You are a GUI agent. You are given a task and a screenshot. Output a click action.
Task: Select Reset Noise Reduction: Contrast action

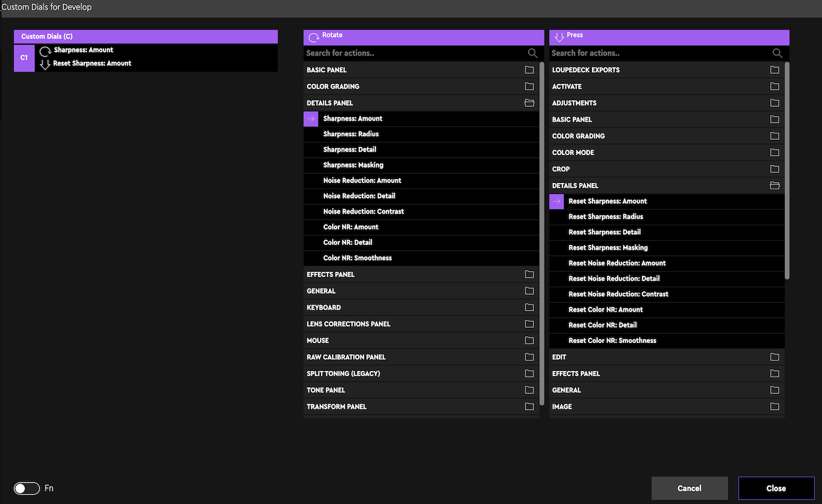coord(666,294)
